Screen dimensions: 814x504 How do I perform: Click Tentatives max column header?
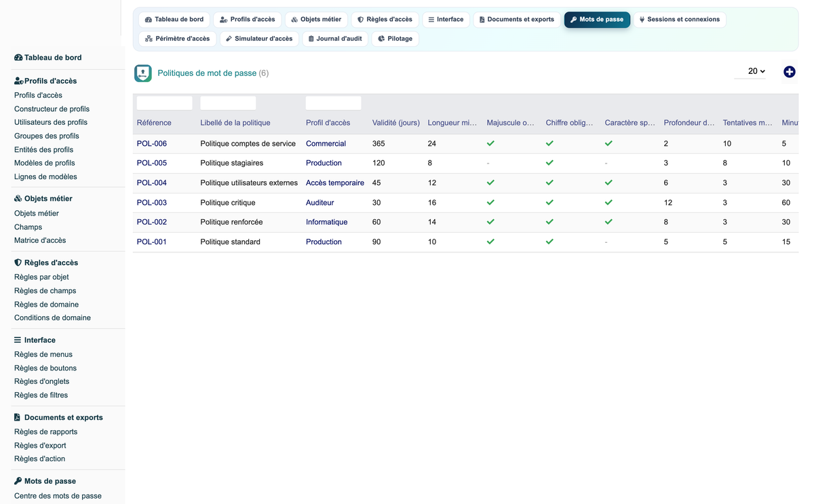click(748, 123)
